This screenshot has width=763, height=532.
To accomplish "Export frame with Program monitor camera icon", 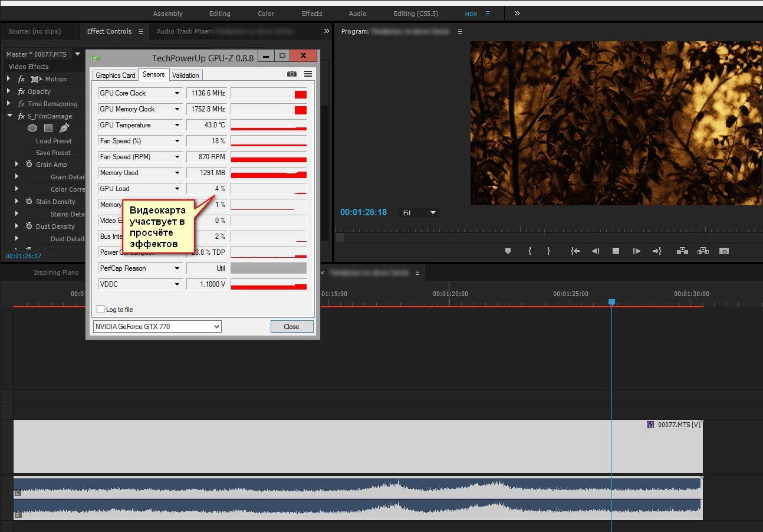I will [x=724, y=251].
